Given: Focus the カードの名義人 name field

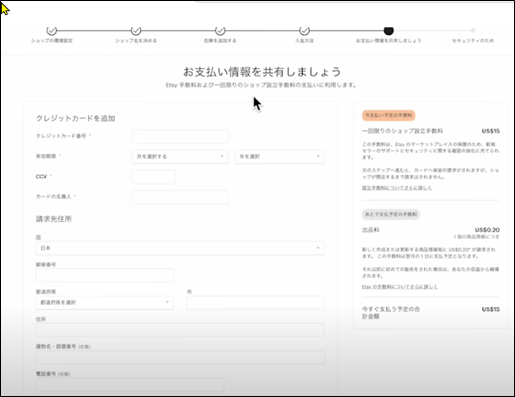Looking at the screenshot, I should [x=180, y=197].
